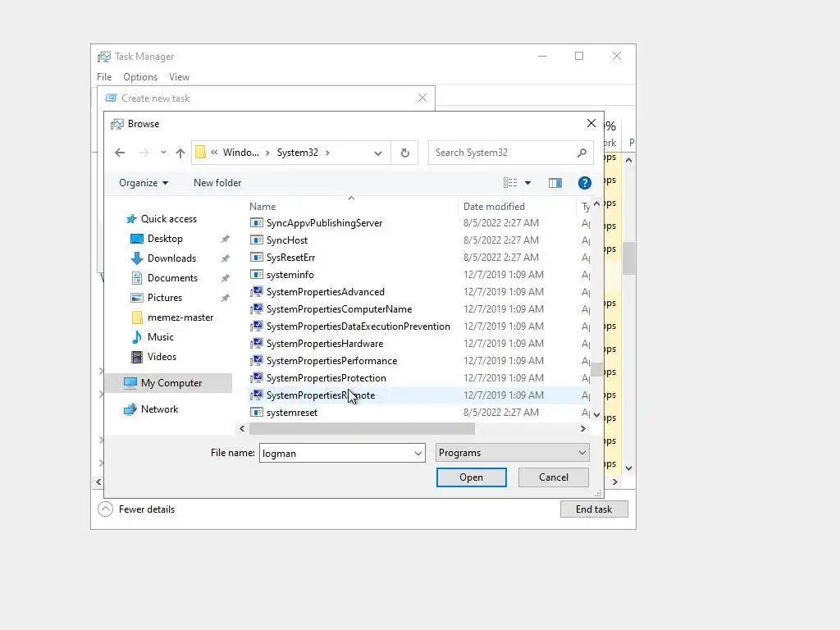Click the SystemPropertiesHardware file icon
The height and width of the screenshot is (630, 840).
coord(257,344)
